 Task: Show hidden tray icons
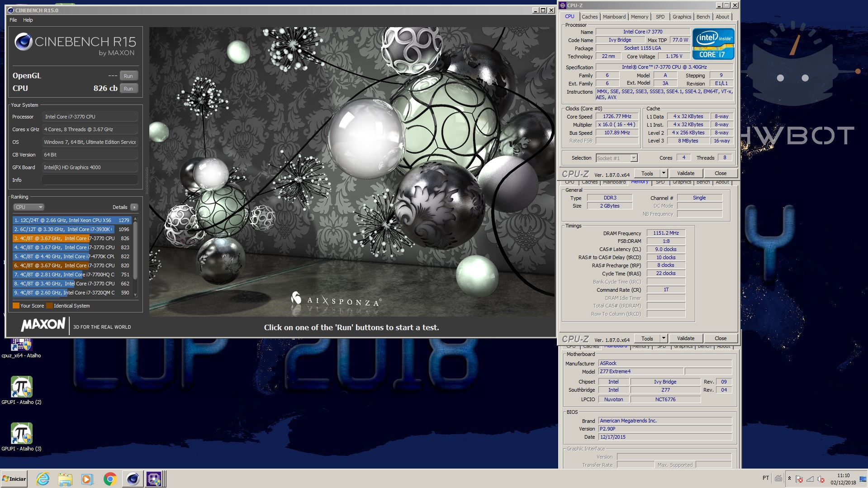(789, 478)
